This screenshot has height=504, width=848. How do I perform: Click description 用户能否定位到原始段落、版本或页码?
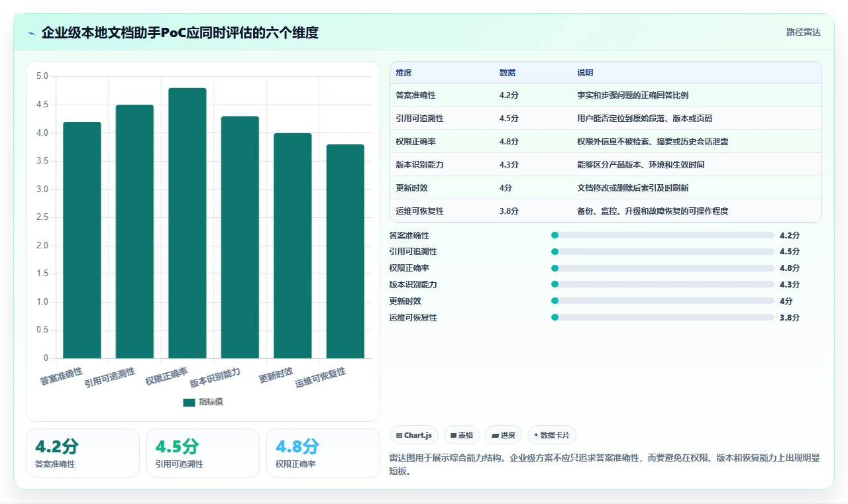click(645, 119)
